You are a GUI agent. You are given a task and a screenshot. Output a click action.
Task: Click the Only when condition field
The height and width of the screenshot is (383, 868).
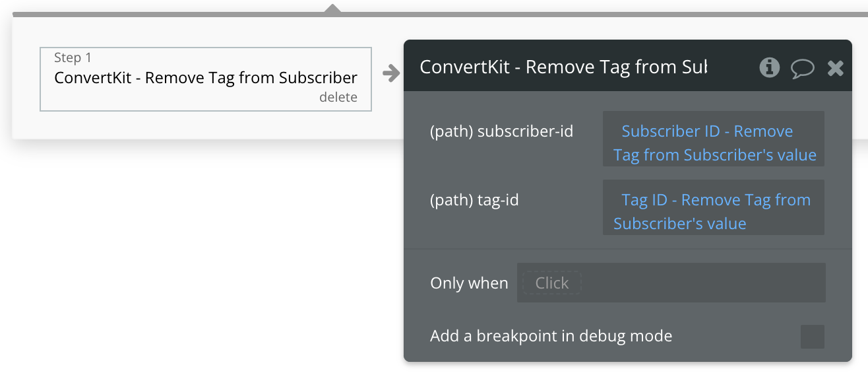tap(670, 283)
